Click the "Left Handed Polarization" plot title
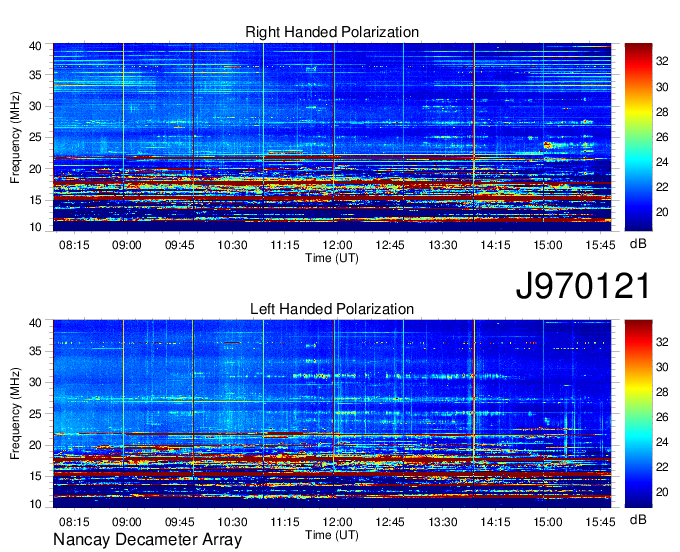The image size is (680, 552). pyautogui.click(x=332, y=309)
